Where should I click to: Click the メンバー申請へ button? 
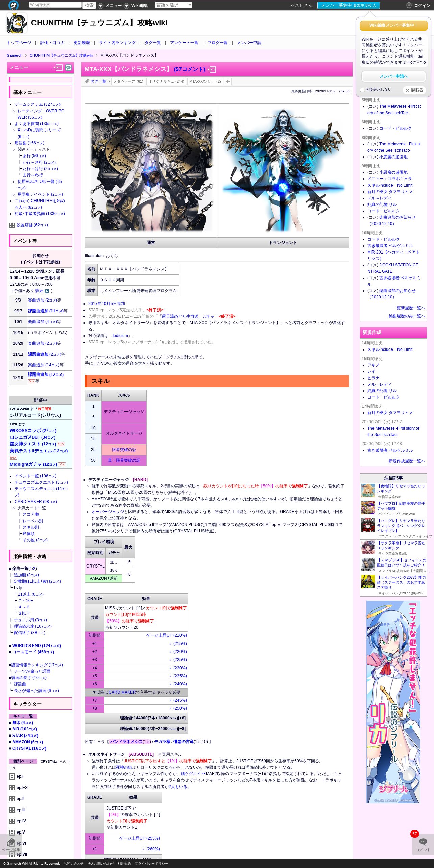point(394,76)
